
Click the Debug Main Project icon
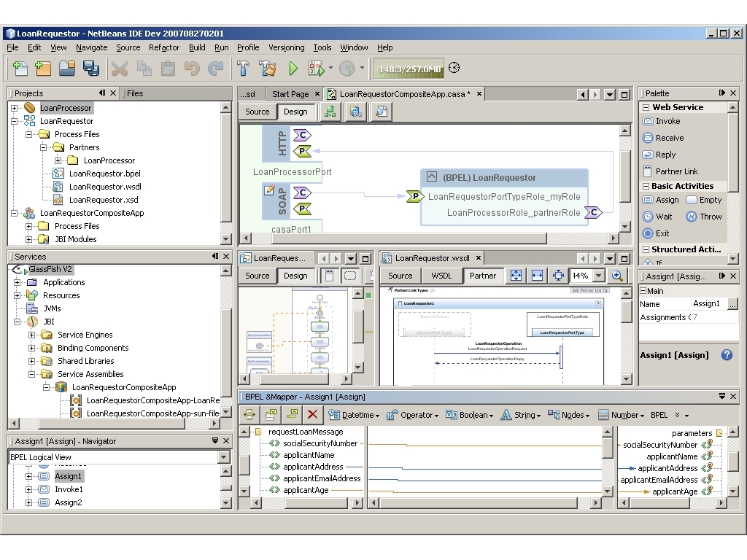point(317,69)
